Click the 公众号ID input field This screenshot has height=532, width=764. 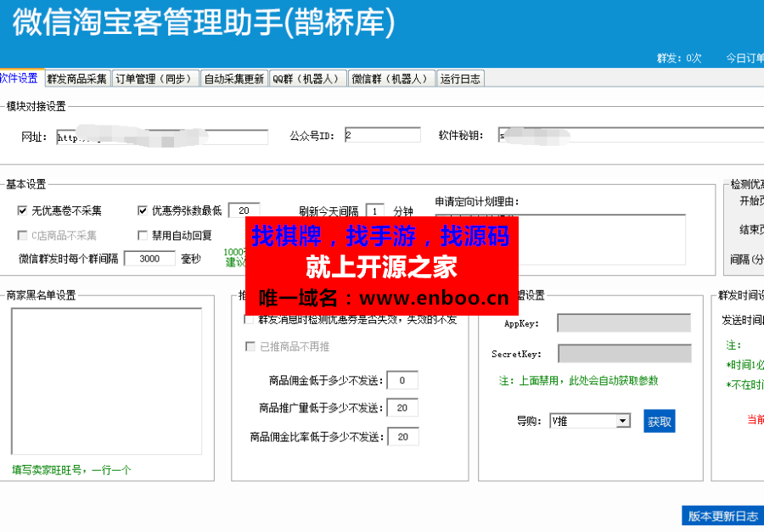point(383,136)
